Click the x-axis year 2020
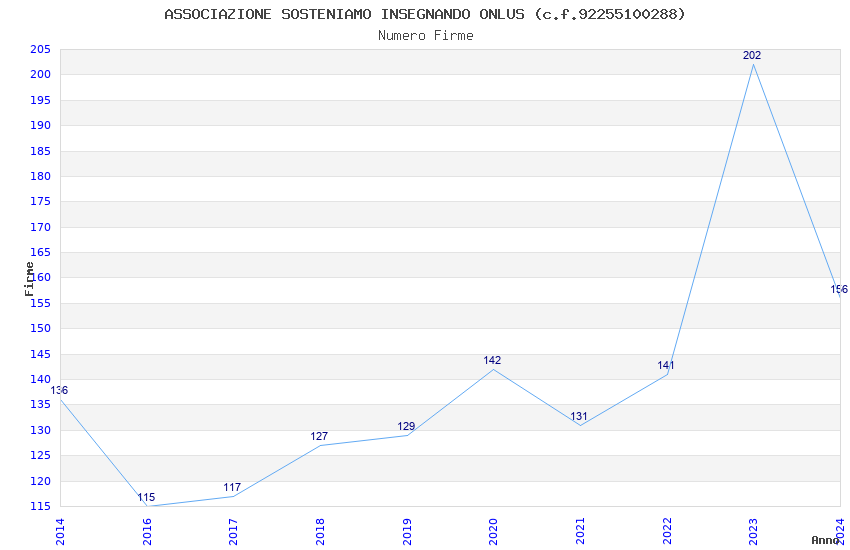 tap(493, 532)
